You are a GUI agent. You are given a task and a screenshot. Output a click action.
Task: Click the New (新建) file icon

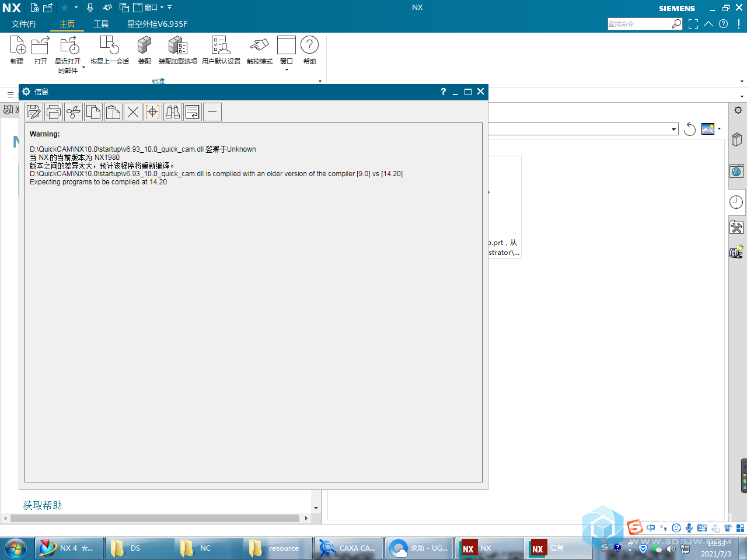[x=17, y=45]
